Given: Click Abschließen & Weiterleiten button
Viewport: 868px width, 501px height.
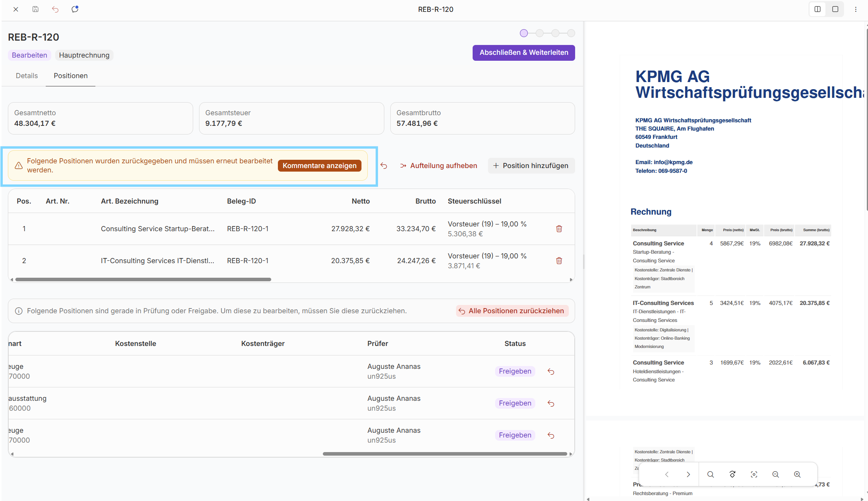Looking at the screenshot, I should click(x=523, y=52).
